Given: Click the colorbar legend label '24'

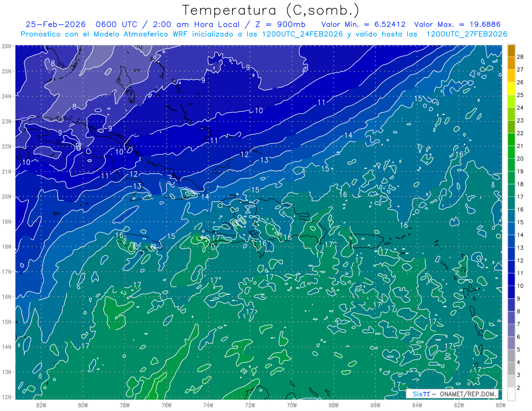Looking at the screenshot, I should coord(520,108).
